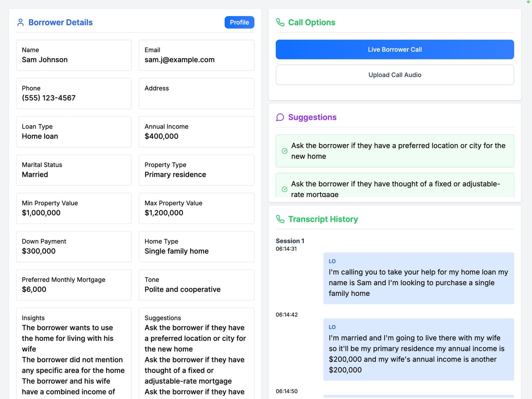532x399 pixels.
Task: Click the first transcript message about single family home
Action: [418, 278]
